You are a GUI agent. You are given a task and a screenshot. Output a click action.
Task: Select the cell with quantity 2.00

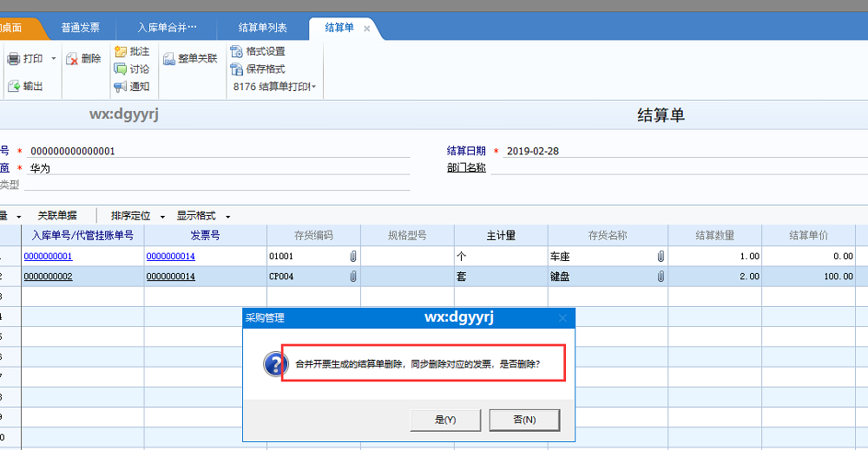coord(714,277)
